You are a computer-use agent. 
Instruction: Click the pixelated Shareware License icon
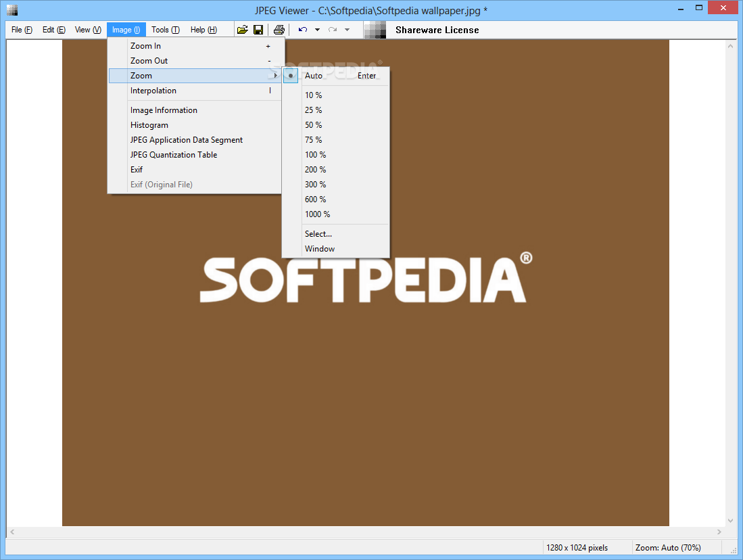coord(375,30)
